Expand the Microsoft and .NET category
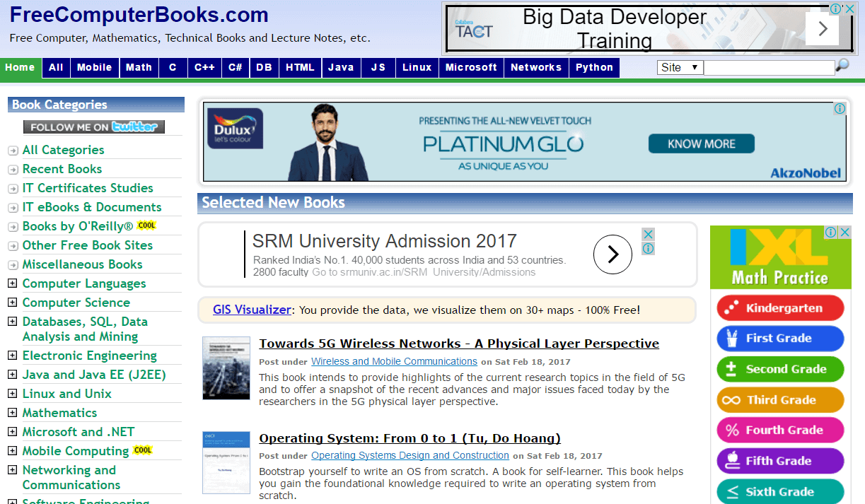This screenshot has height=504, width=865. pyautogui.click(x=12, y=432)
